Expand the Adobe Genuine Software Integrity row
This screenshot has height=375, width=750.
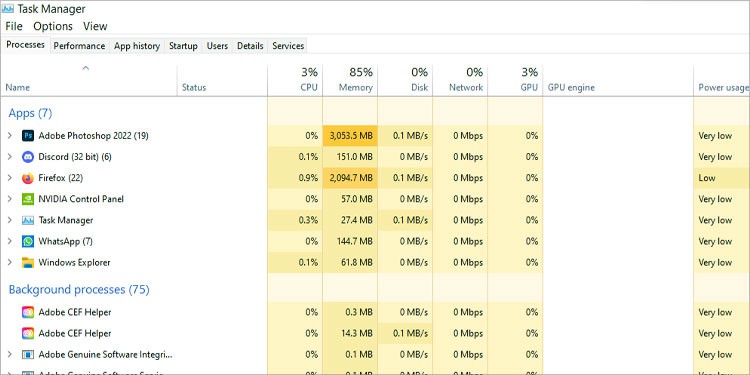click(x=10, y=355)
